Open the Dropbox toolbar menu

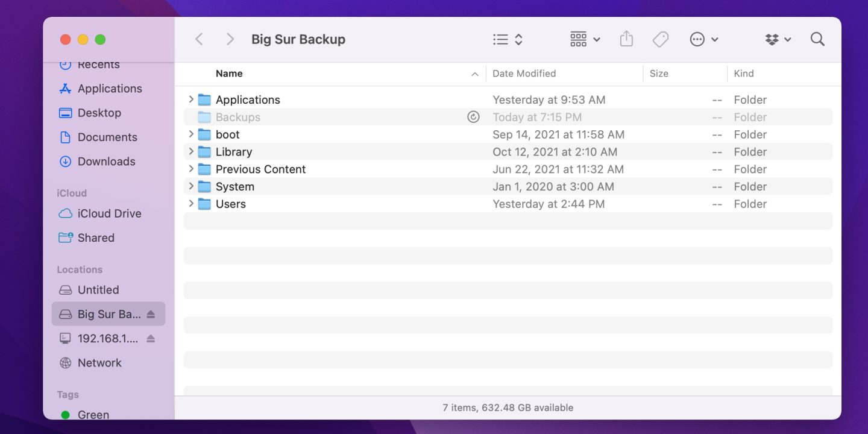[778, 39]
